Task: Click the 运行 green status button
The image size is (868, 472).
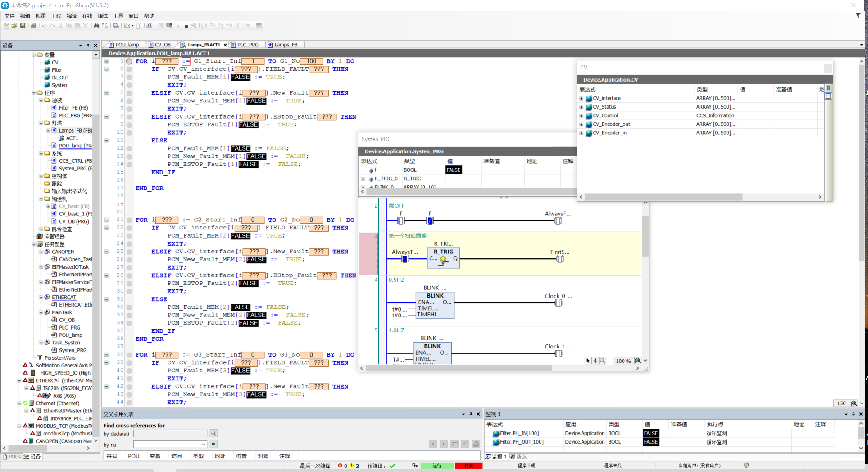Action: click(437, 466)
